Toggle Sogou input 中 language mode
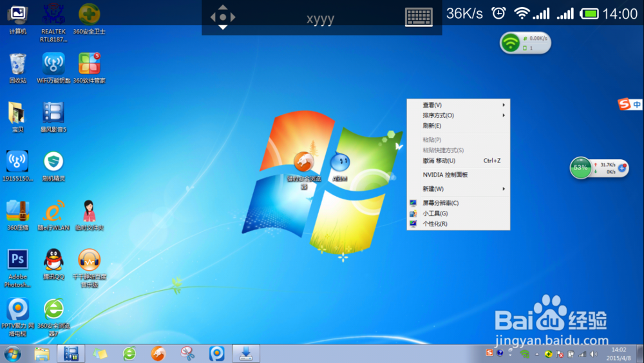644x363 pixels. click(637, 105)
